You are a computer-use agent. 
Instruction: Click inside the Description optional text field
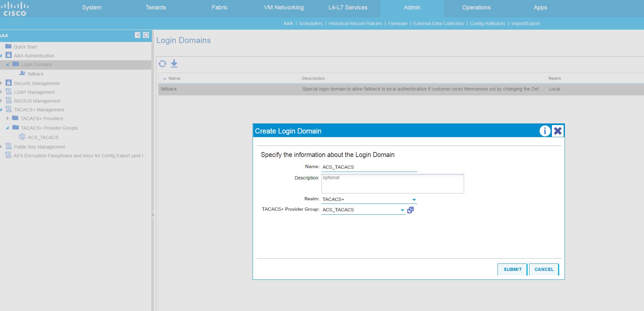pyautogui.click(x=392, y=183)
